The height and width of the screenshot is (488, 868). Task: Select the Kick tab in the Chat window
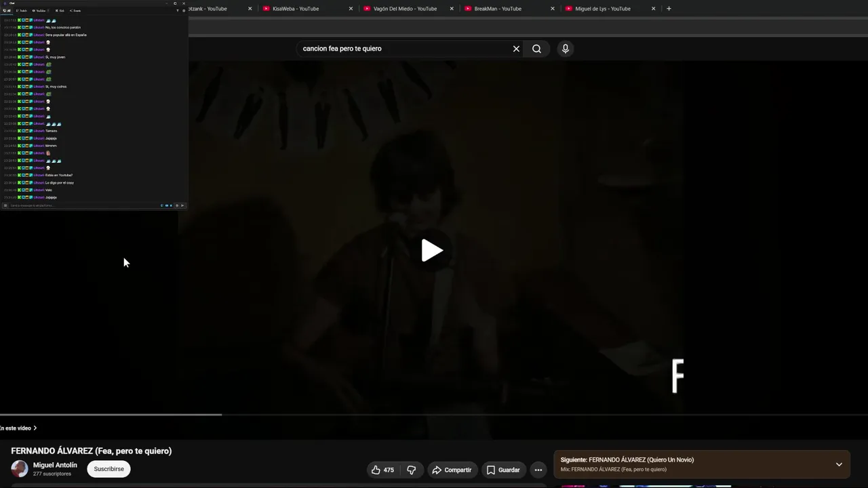click(60, 11)
